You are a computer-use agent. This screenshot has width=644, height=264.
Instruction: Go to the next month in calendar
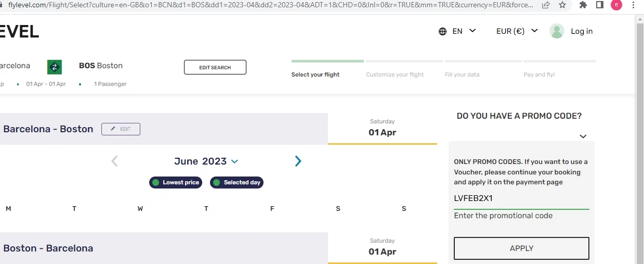point(298,161)
